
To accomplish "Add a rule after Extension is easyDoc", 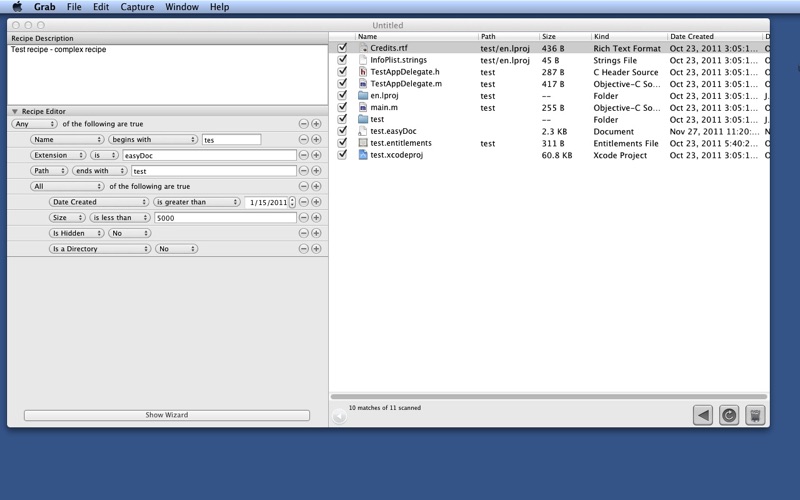I will [316, 155].
